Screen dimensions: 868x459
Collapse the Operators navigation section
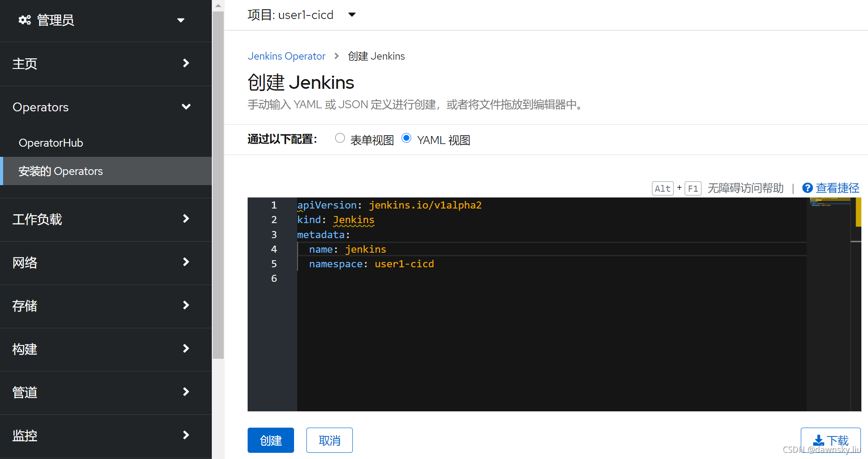click(106, 107)
